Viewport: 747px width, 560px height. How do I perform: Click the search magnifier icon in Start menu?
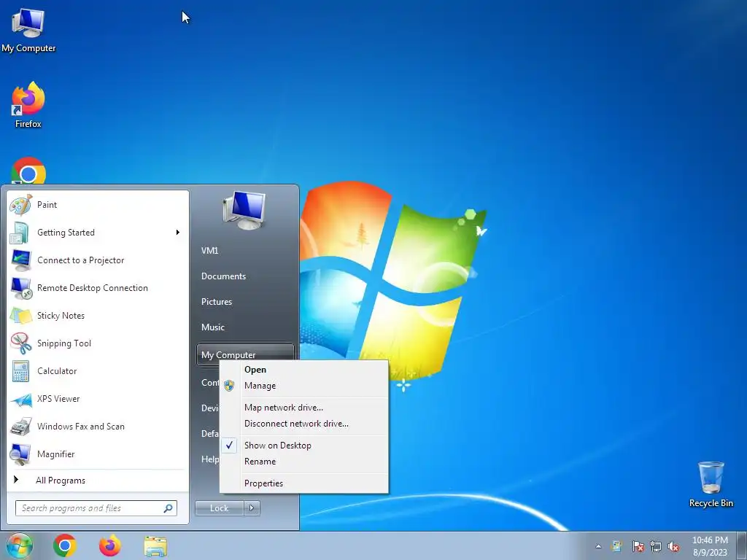(168, 508)
